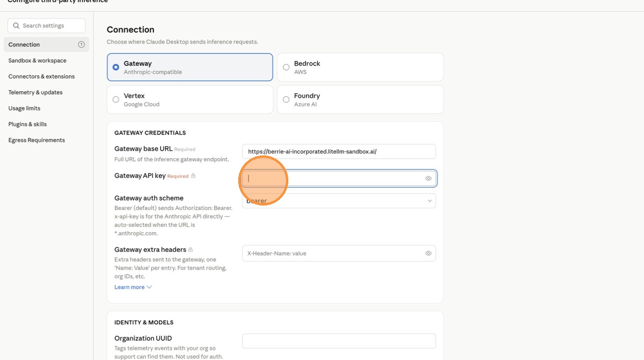Click the Connection badge count icon
644x360 pixels.
pos(81,44)
